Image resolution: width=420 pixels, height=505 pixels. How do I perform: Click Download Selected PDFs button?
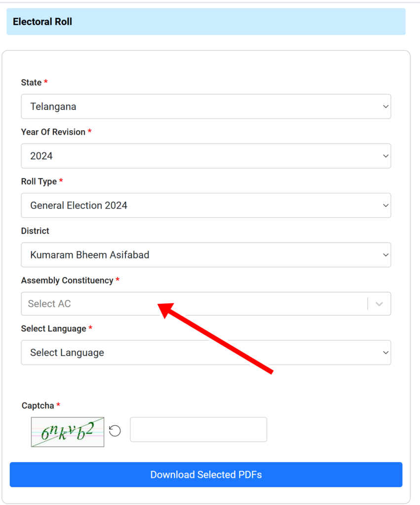pos(206,475)
